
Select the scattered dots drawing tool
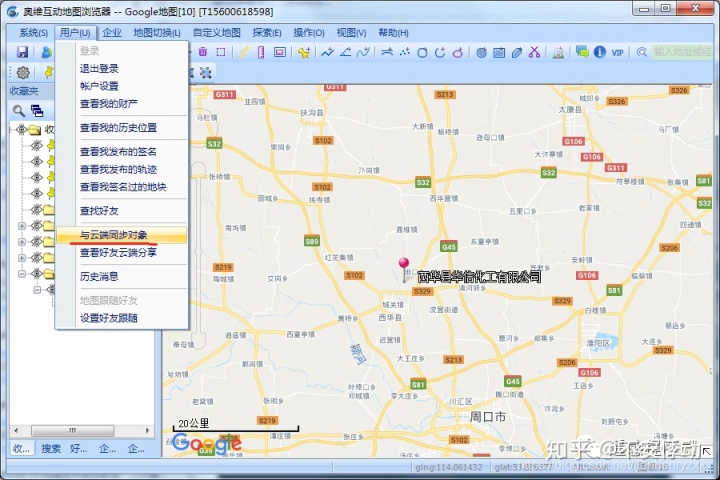click(x=405, y=52)
